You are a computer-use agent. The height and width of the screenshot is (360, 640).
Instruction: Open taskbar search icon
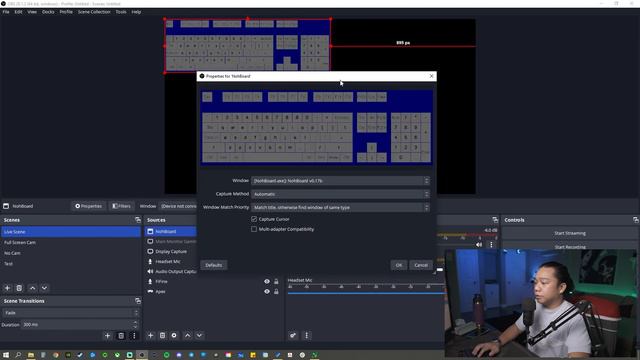coord(18,355)
